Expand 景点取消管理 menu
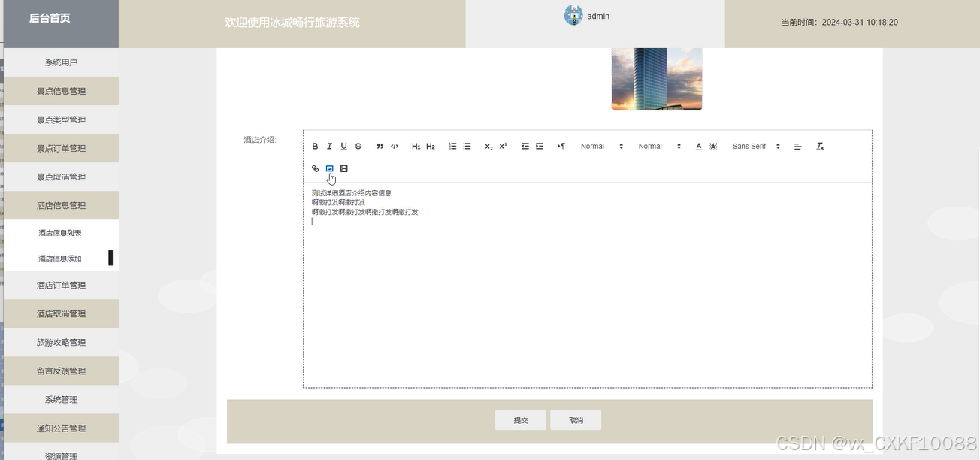Screen dimensions: 980x460 pos(61,177)
